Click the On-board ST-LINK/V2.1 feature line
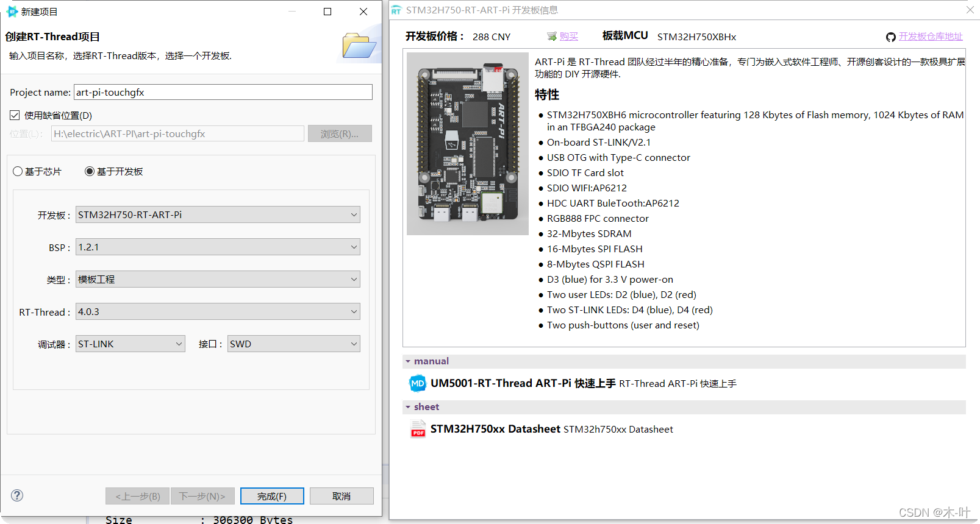The height and width of the screenshot is (524, 980). click(x=599, y=142)
